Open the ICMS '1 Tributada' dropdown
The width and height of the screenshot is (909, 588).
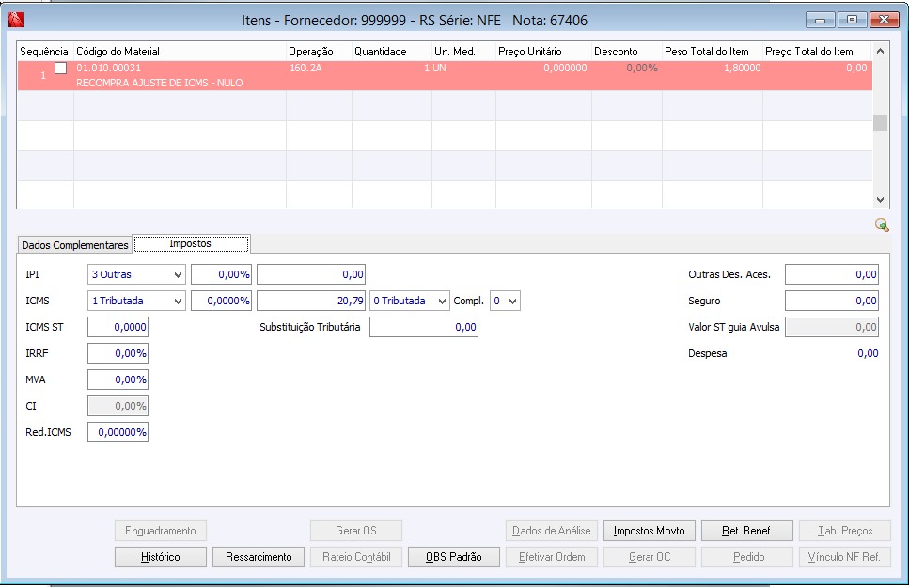click(137, 301)
